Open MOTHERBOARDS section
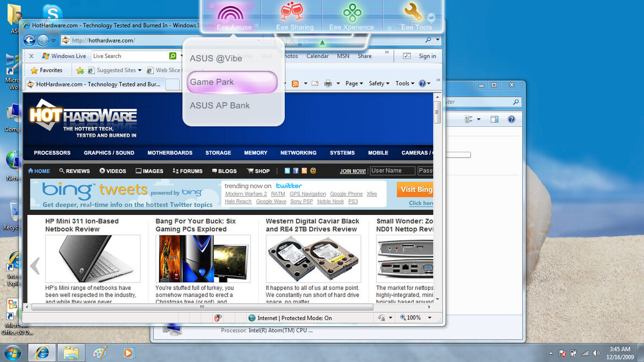The image size is (644, 362). (170, 153)
